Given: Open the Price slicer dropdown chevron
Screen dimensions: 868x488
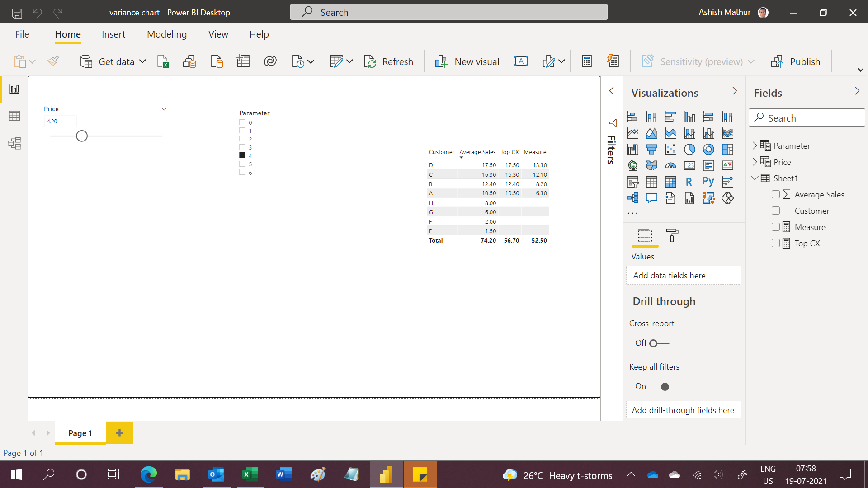Looking at the screenshot, I should coord(164,109).
